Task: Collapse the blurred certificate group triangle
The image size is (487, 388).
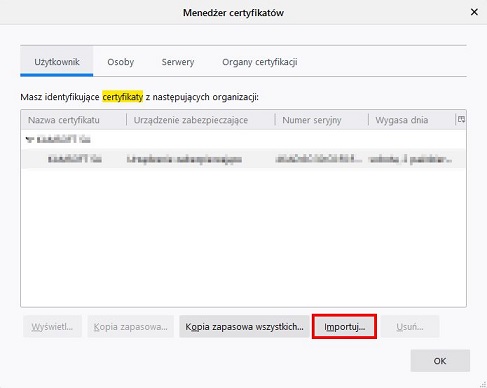Action: 29,139
